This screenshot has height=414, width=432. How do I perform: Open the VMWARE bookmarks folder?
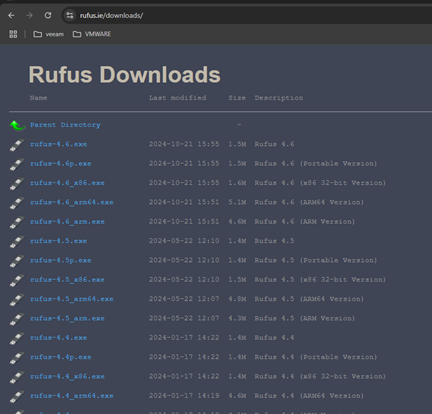[92, 34]
